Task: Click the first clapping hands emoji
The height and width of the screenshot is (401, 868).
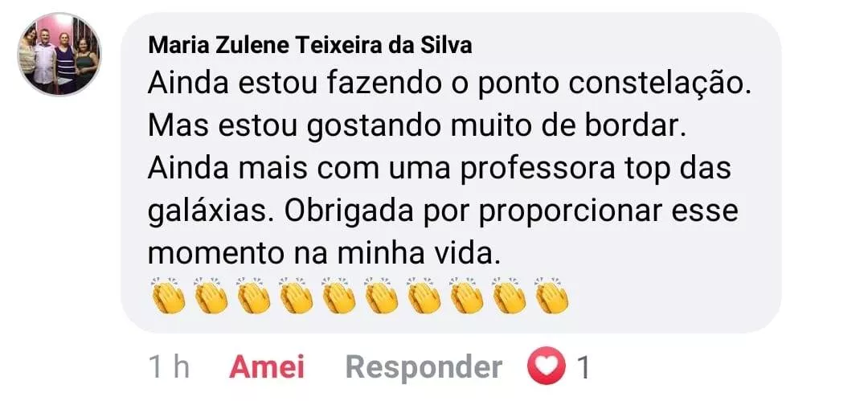Action: [168, 295]
